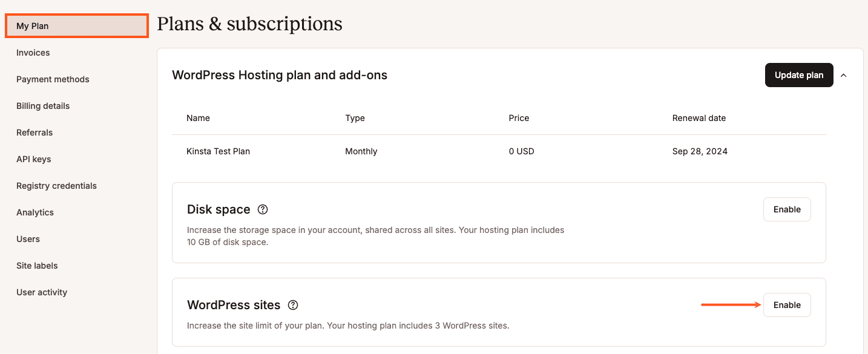Click the Update plan button

(x=799, y=75)
